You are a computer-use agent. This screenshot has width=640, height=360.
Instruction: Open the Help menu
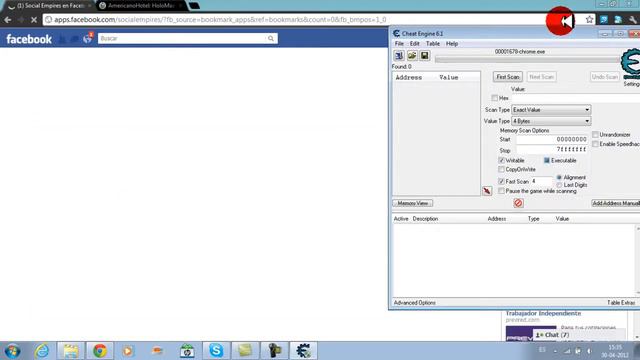[452, 44]
